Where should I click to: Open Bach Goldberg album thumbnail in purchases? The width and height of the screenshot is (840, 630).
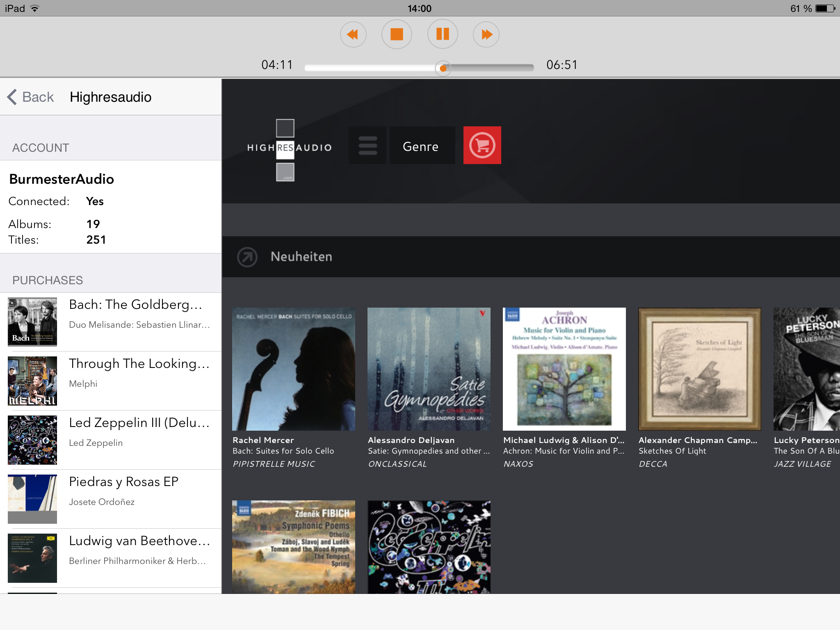[x=32, y=322]
